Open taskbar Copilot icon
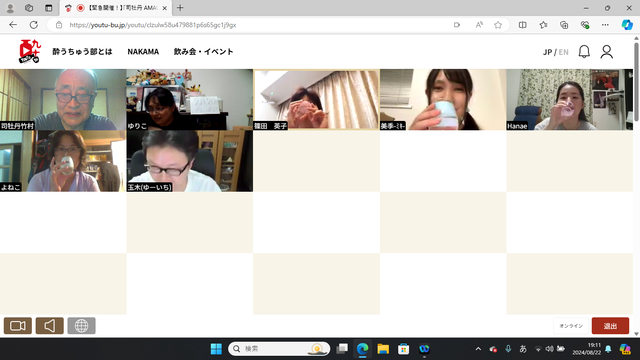 point(625,349)
